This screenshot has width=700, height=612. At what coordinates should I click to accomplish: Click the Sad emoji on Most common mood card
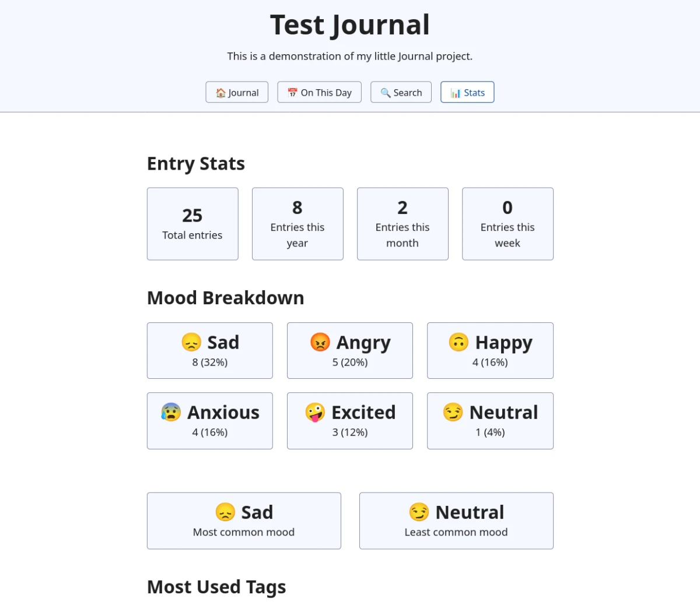(225, 513)
